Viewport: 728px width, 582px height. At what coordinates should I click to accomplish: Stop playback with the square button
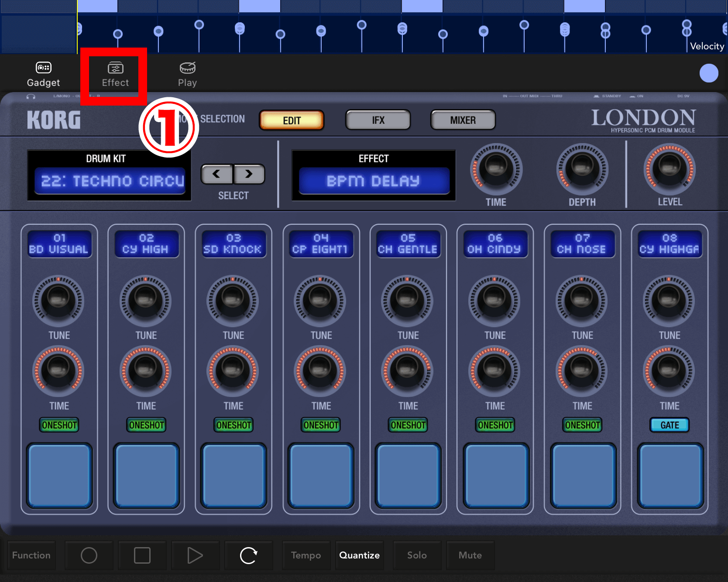[x=142, y=555]
